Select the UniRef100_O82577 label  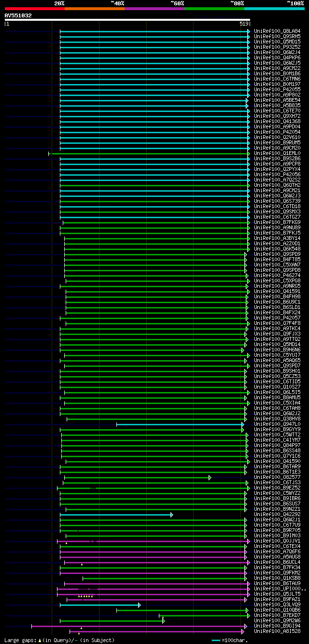point(277,477)
